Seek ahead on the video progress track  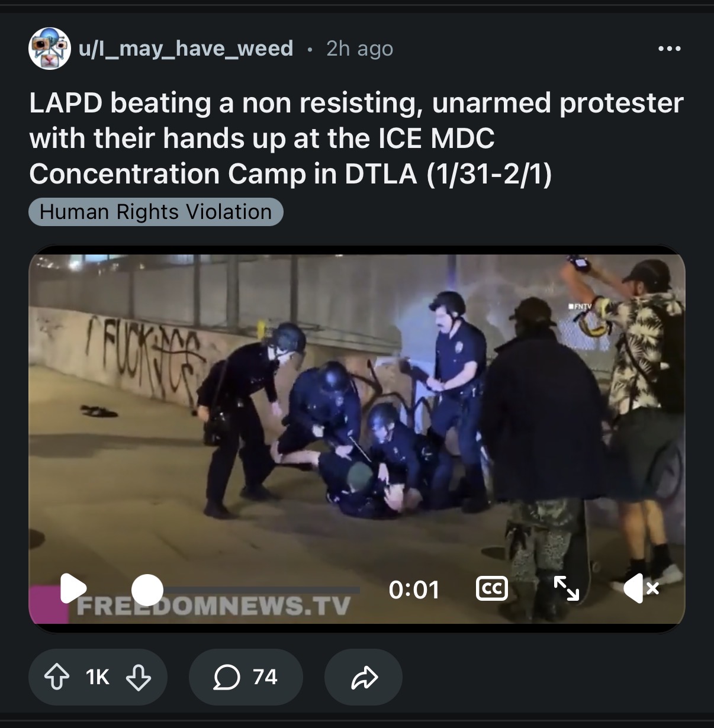click(x=260, y=590)
